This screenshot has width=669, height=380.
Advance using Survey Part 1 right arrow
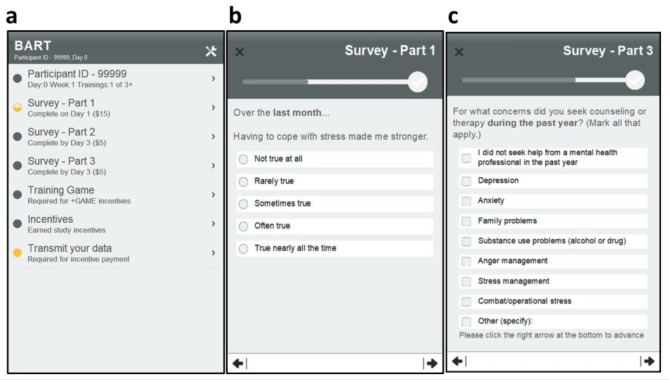pos(432,363)
